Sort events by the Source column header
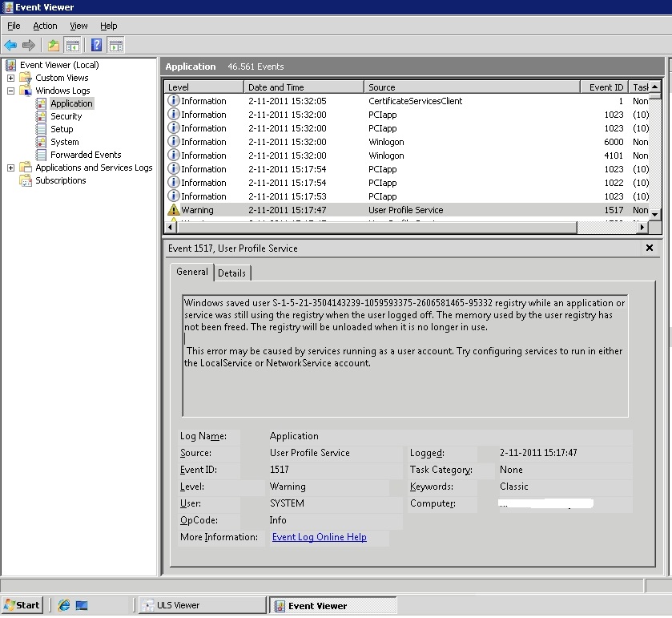 tap(472, 87)
